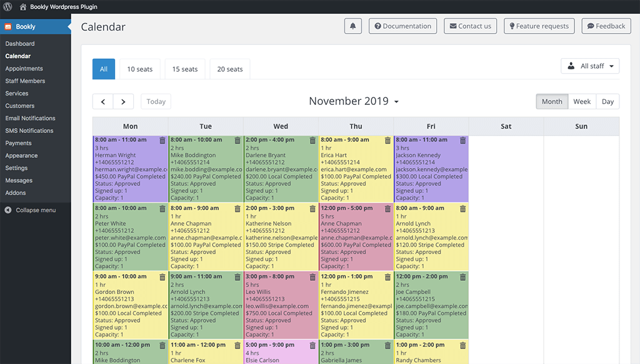Select the 20 seats tab
The height and width of the screenshot is (364, 640).
click(x=230, y=69)
